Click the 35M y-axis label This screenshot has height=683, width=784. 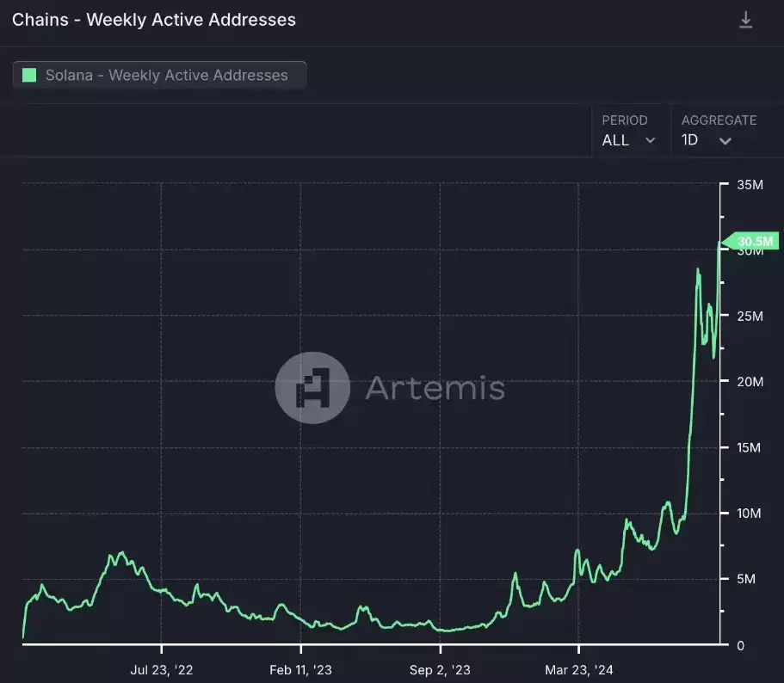(750, 185)
